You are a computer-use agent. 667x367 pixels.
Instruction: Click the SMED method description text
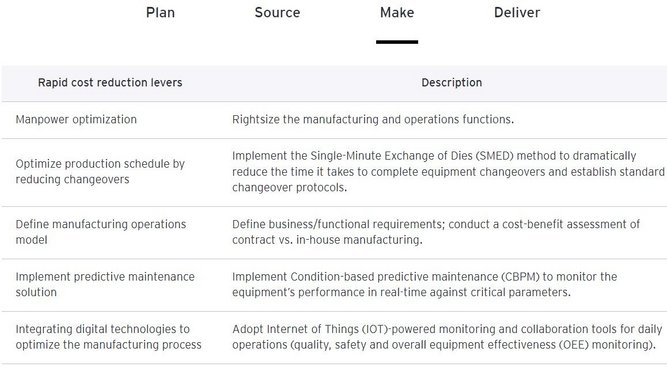click(448, 171)
